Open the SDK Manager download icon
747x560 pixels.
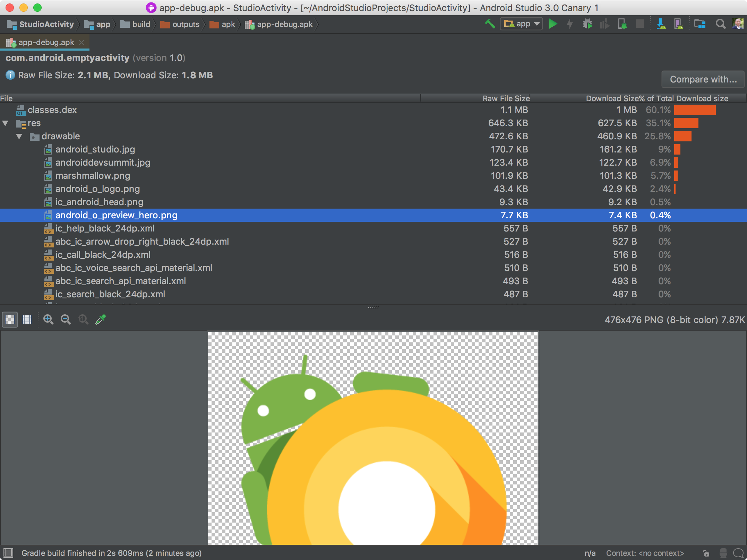661,24
